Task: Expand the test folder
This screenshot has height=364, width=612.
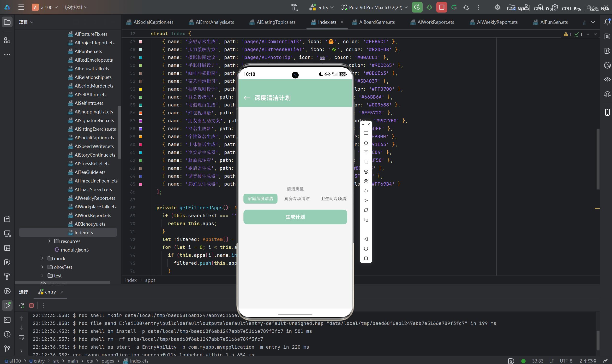Action: (x=42, y=276)
